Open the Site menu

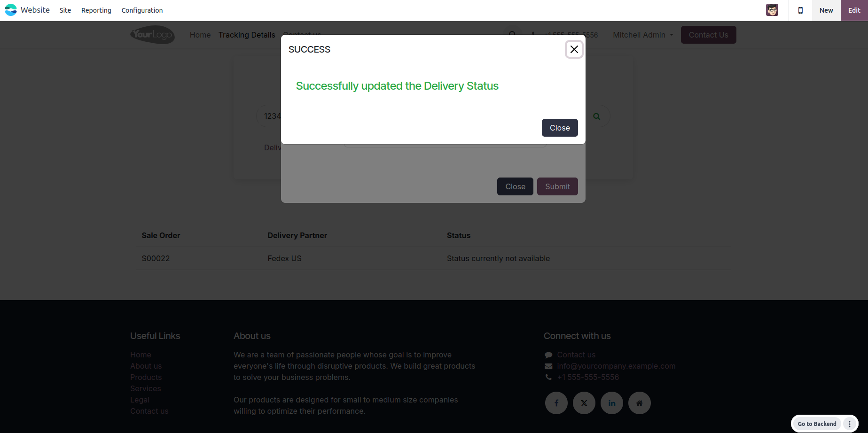(65, 10)
